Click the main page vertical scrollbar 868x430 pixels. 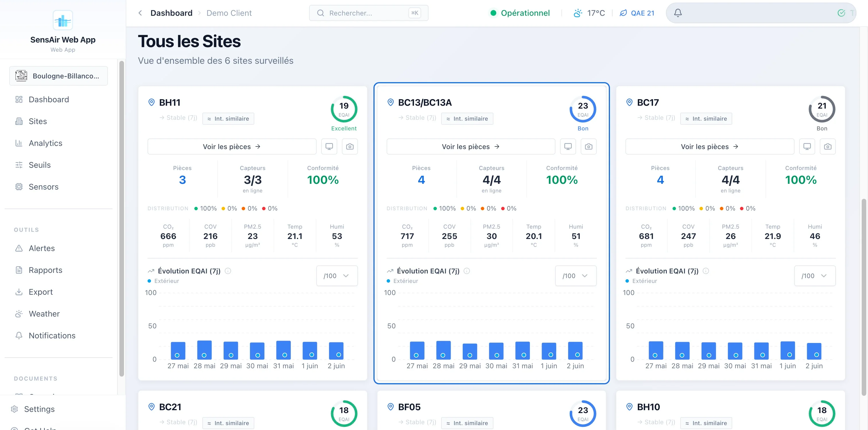click(x=864, y=297)
